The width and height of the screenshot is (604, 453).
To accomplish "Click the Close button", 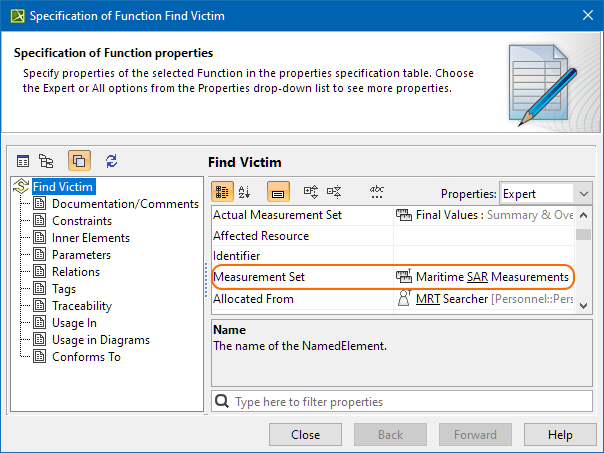I will point(305,435).
